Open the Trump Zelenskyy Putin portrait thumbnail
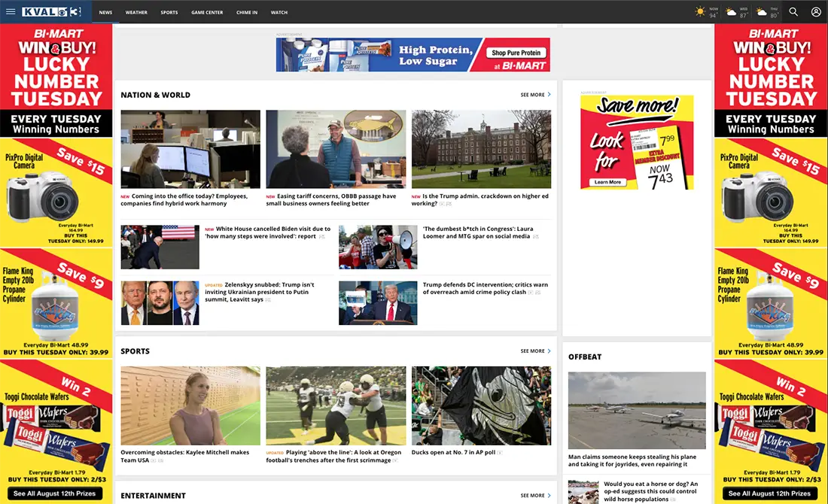Viewport: 828px width, 504px height. [x=160, y=303]
